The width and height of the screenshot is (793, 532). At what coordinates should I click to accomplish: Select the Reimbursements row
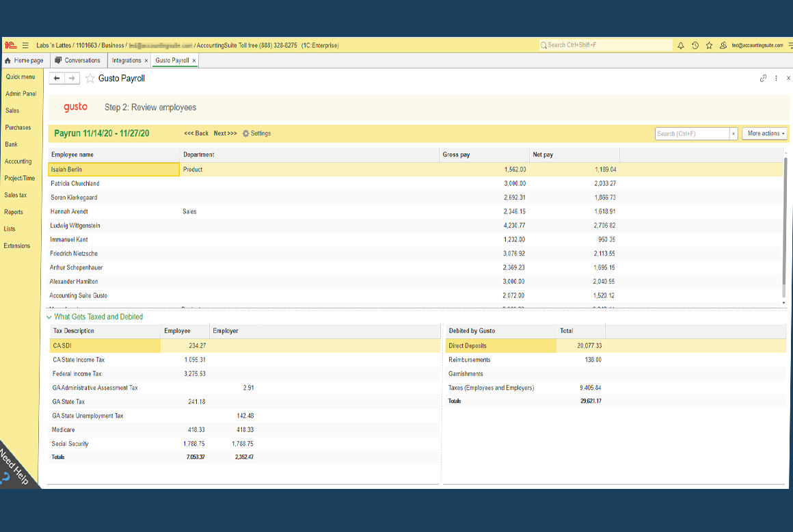(x=615, y=360)
